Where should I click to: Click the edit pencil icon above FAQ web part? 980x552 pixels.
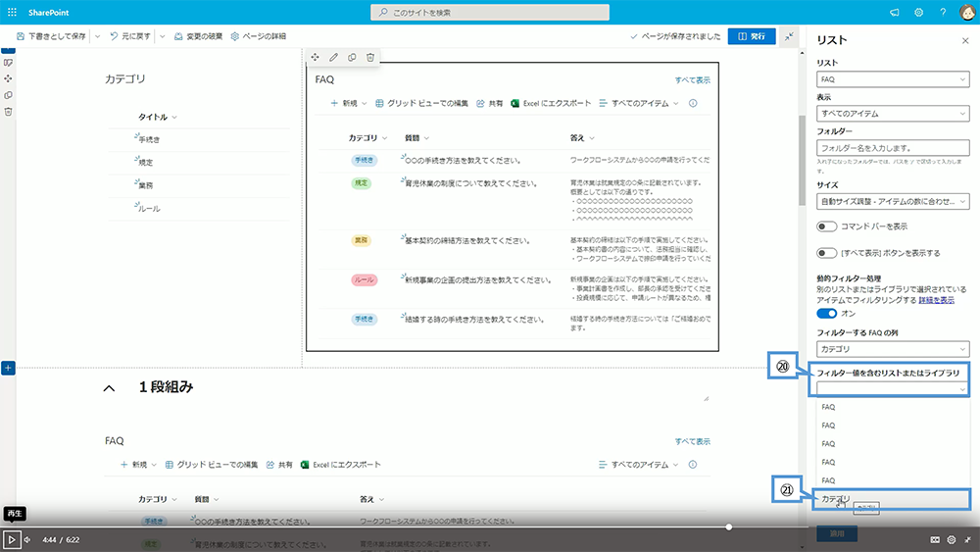pos(334,58)
